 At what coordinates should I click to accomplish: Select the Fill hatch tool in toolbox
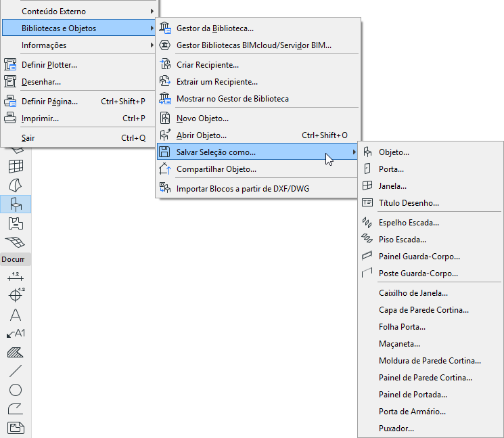16,353
